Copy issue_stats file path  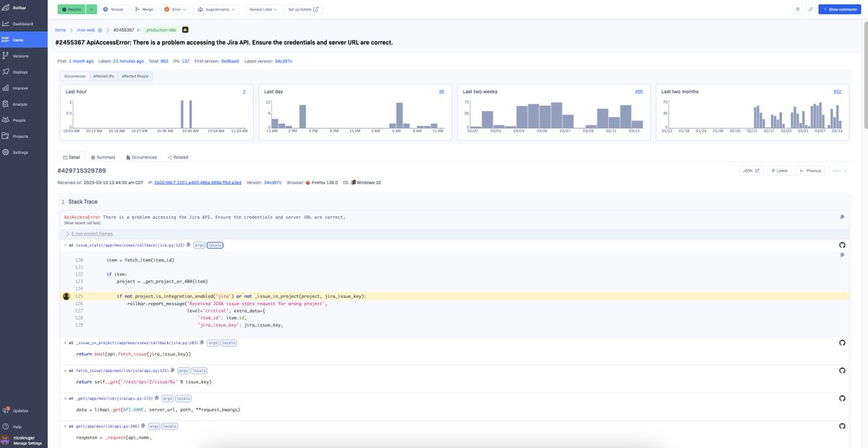pyautogui.click(x=188, y=246)
